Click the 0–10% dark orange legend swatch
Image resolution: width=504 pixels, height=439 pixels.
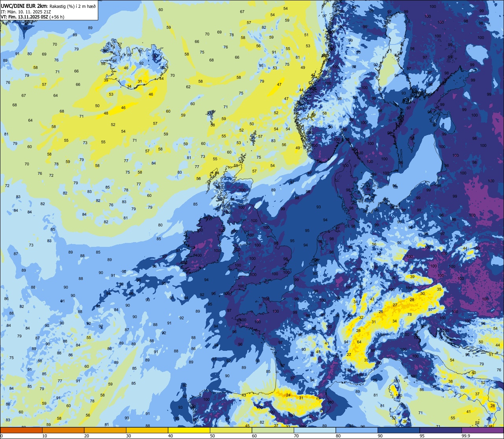point(21,430)
